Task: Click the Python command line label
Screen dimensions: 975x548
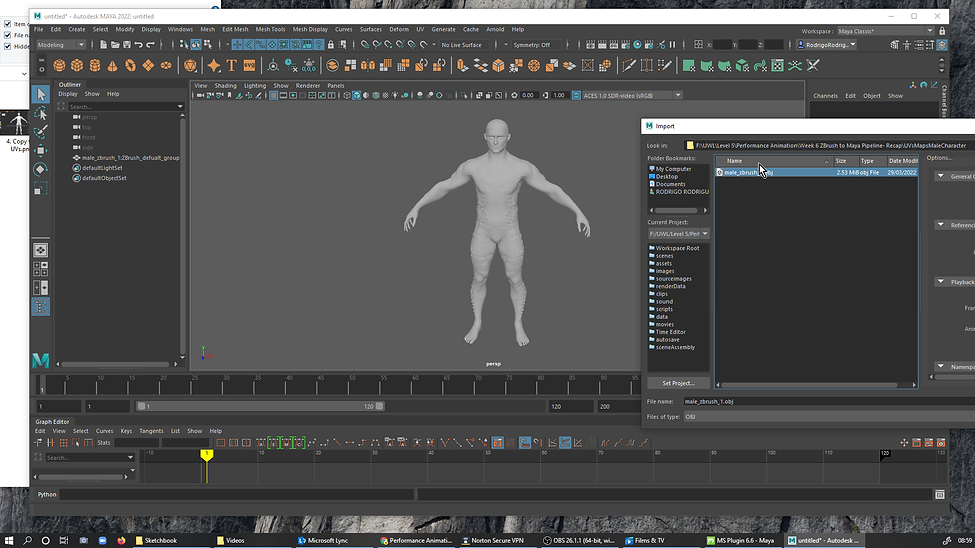Action: tap(47, 495)
